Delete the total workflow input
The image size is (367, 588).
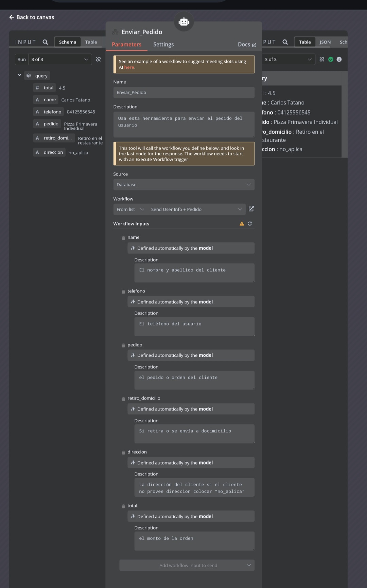(123, 506)
